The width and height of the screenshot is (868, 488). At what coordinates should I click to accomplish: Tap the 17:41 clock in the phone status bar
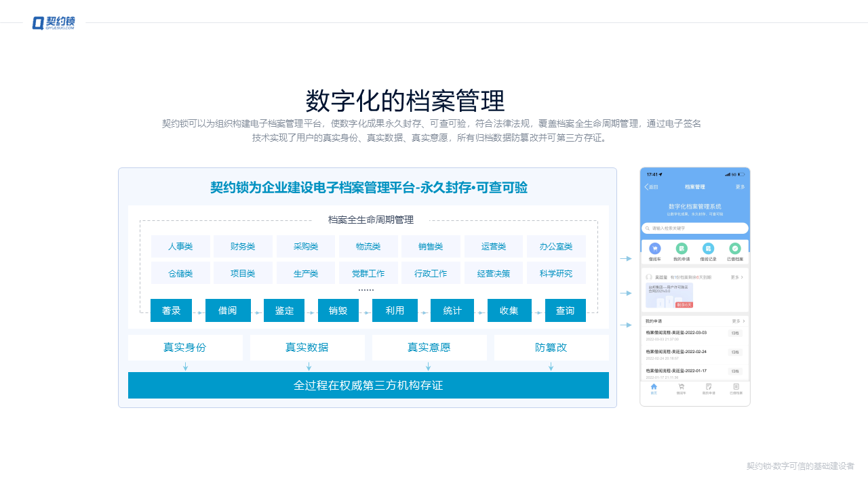tap(652, 174)
